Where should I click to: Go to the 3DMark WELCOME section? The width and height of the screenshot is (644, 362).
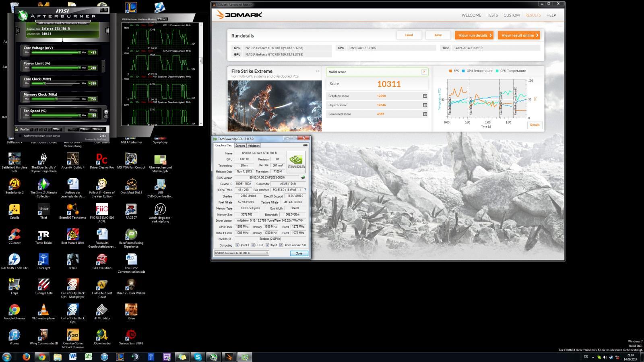click(471, 15)
